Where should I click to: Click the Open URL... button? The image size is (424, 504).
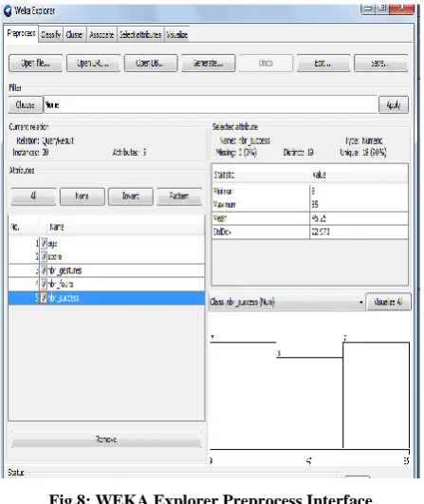pos(93,63)
